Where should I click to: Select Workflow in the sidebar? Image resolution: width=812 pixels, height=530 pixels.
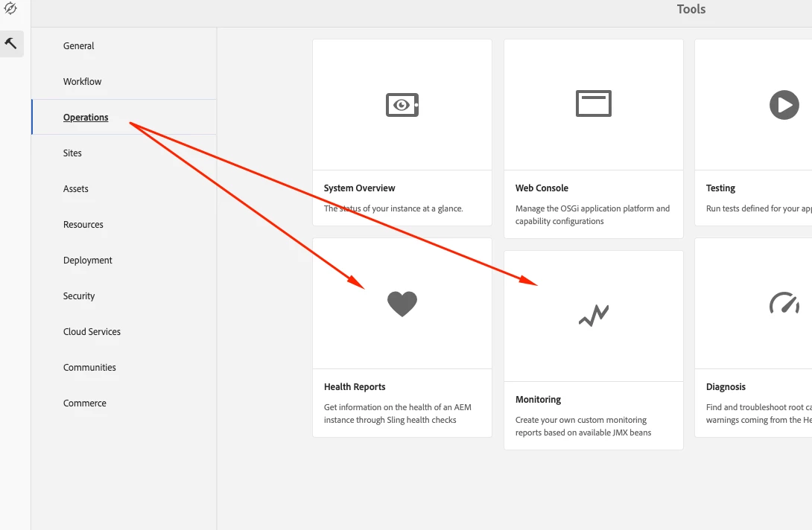[83, 81]
